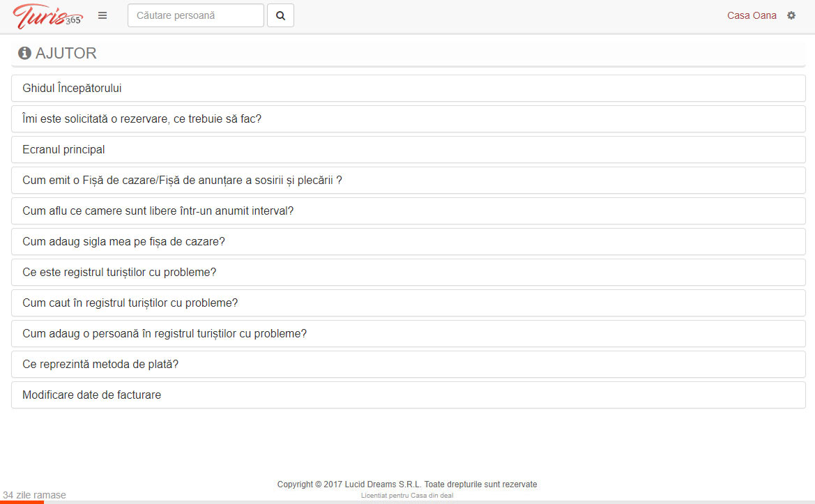
Task: Open the settings gear icon
Action: [791, 15]
